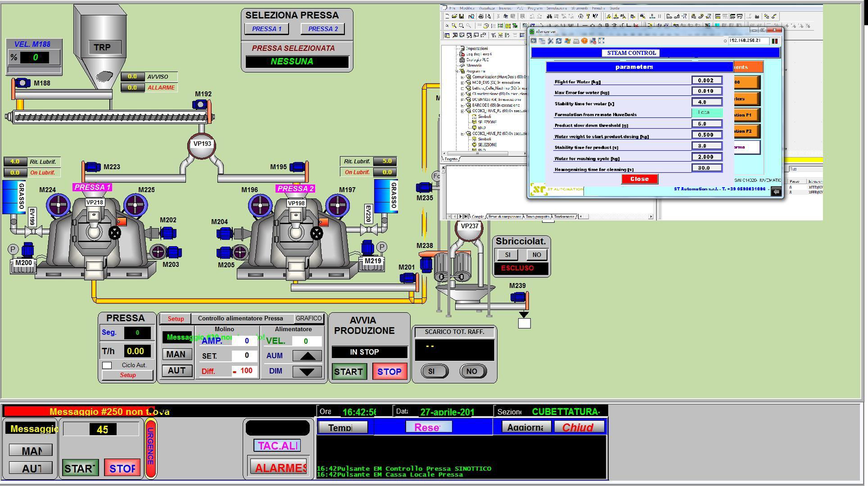Click the red URGENCE emergency button
Screen dimensions: 868x486
point(151,449)
